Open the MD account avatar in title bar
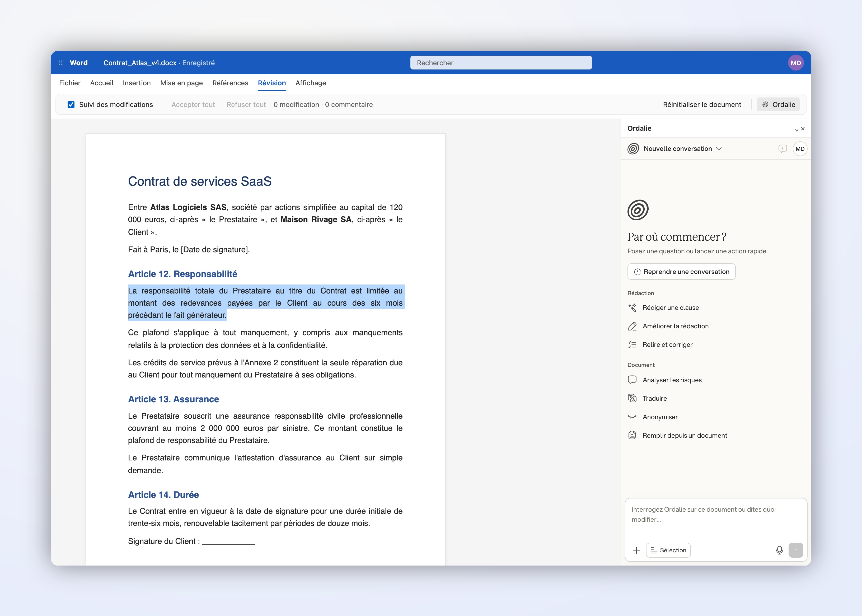The height and width of the screenshot is (616, 862). point(795,63)
